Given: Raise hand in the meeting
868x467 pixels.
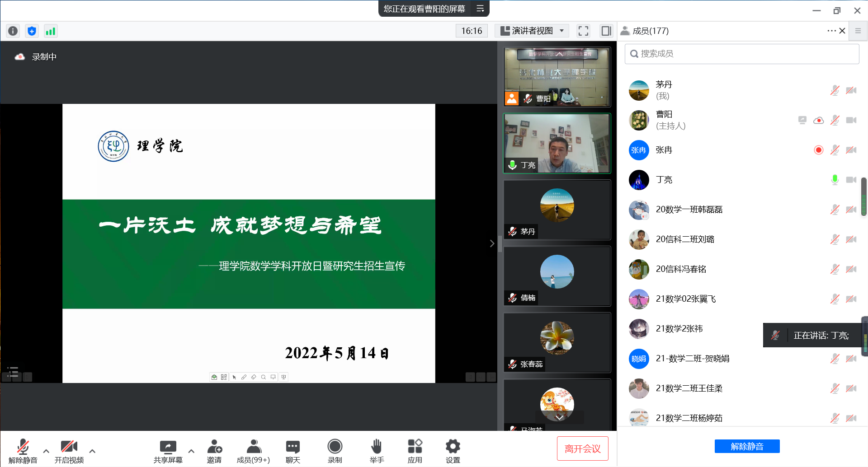Looking at the screenshot, I should point(376,451).
